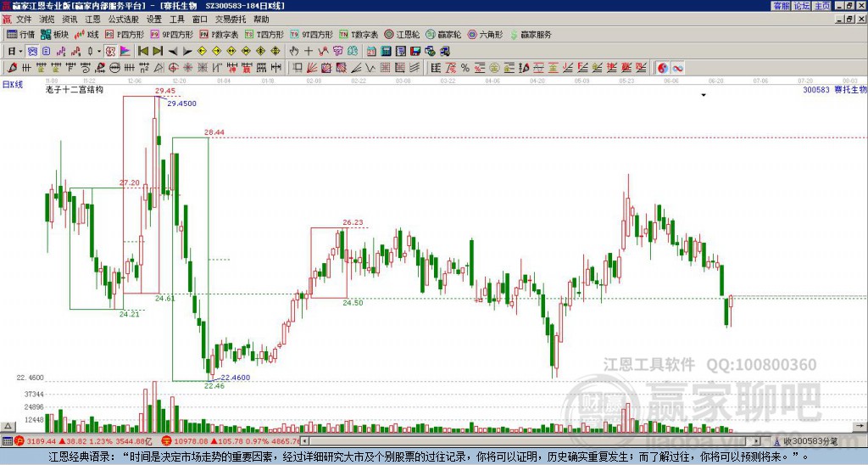Click the red floppy save icon
The height and width of the screenshot is (465, 868).
tap(415, 52)
